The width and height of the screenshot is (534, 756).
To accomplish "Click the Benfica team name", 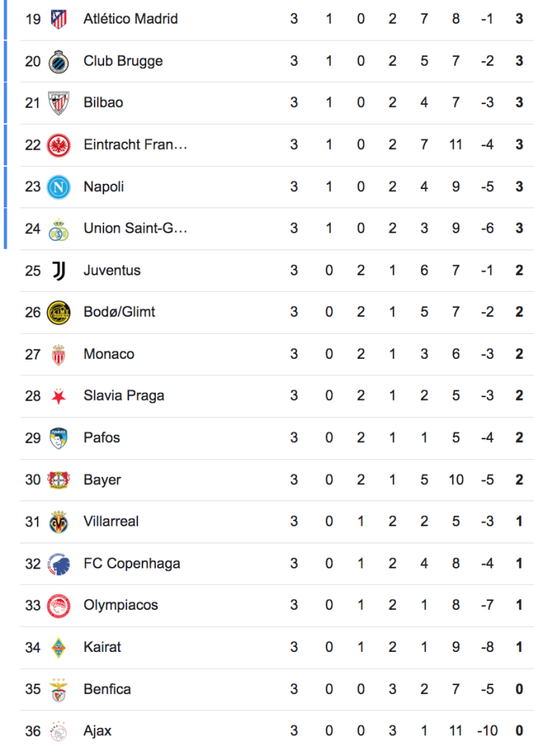I will [x=107, y=690].
